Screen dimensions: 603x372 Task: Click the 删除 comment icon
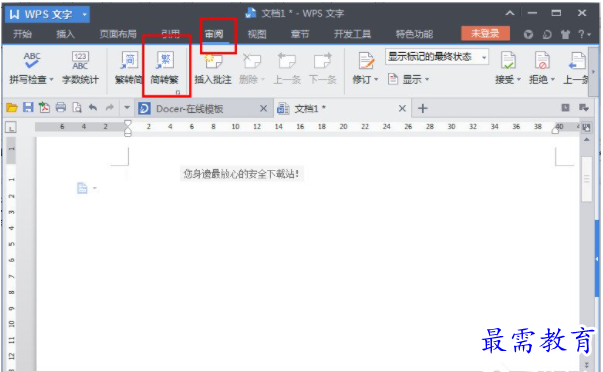[x=252, y=61]
